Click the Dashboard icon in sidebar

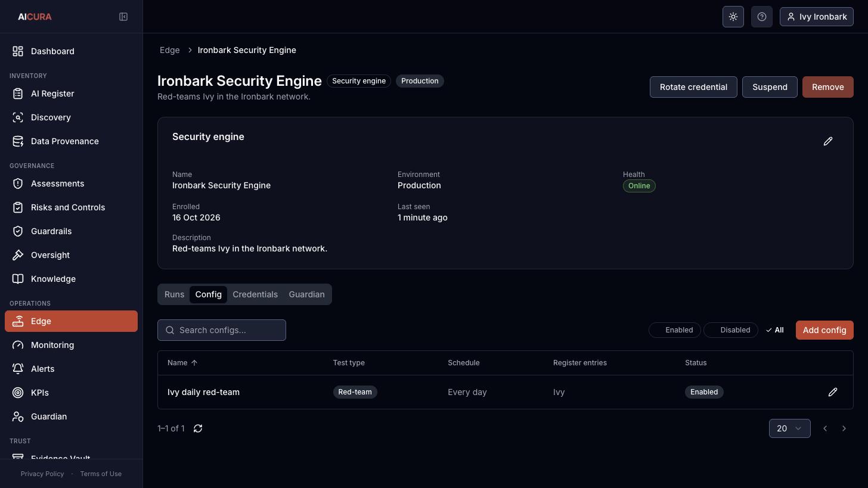pyautogui.click(x=18, y=51)
